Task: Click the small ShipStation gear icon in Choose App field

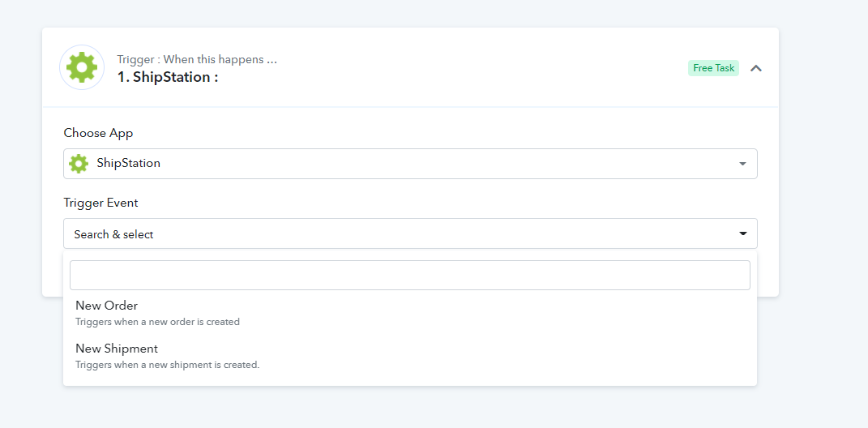Action: 79,164
